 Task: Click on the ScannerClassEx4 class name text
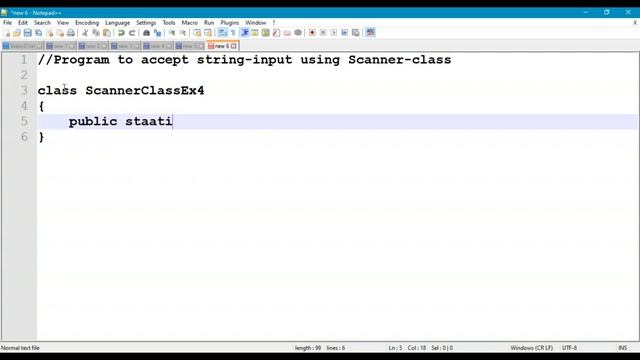coord(144,90)
